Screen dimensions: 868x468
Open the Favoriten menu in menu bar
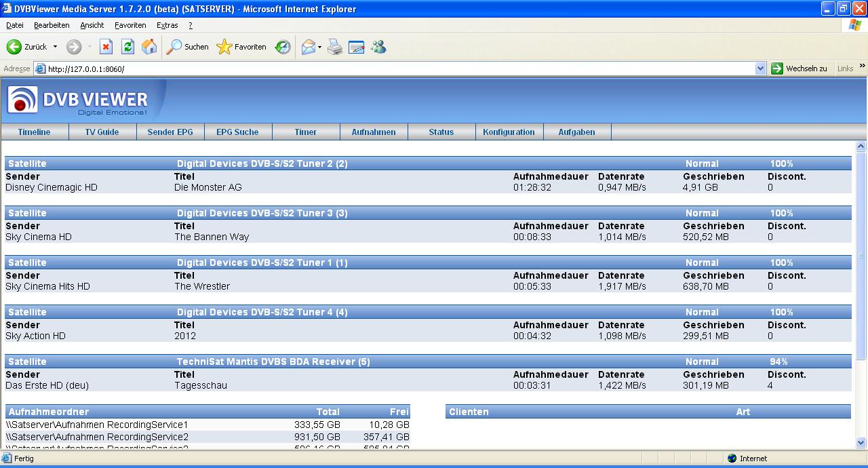[130, 25]
